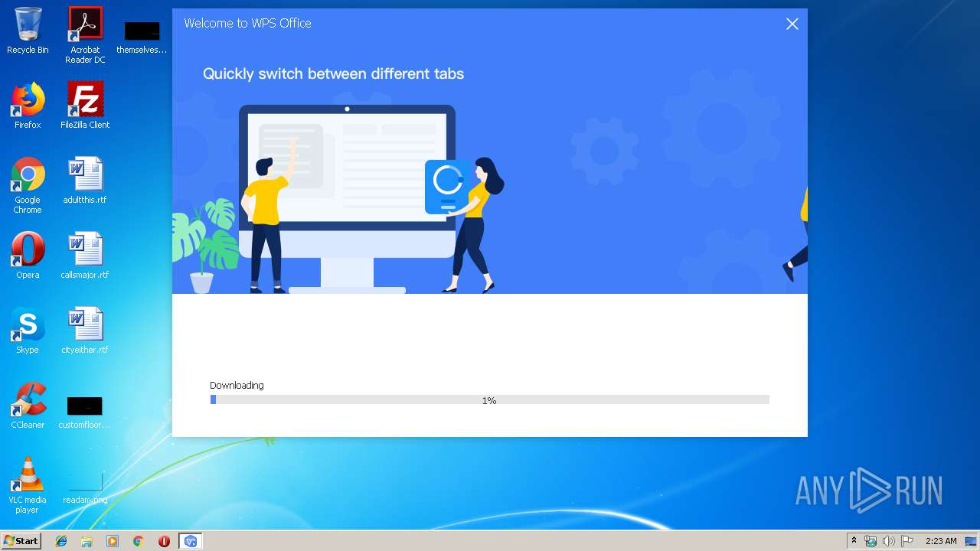Launch Acrobat Reader DC shortcut

pos(85,35)
